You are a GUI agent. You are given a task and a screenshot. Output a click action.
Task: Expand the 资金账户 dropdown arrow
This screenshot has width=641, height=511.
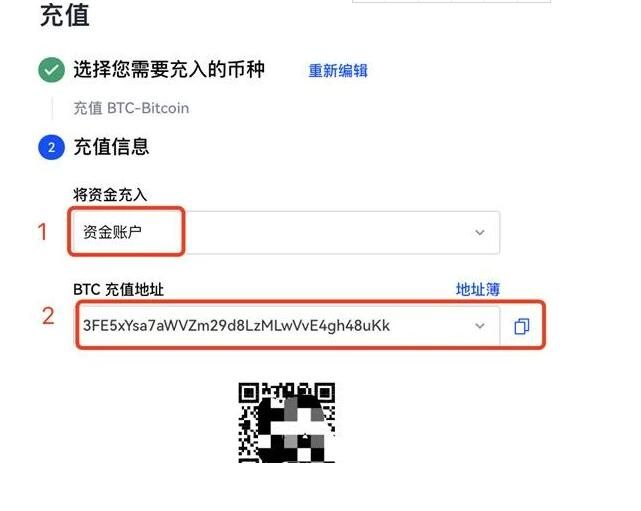coord(480,233)
